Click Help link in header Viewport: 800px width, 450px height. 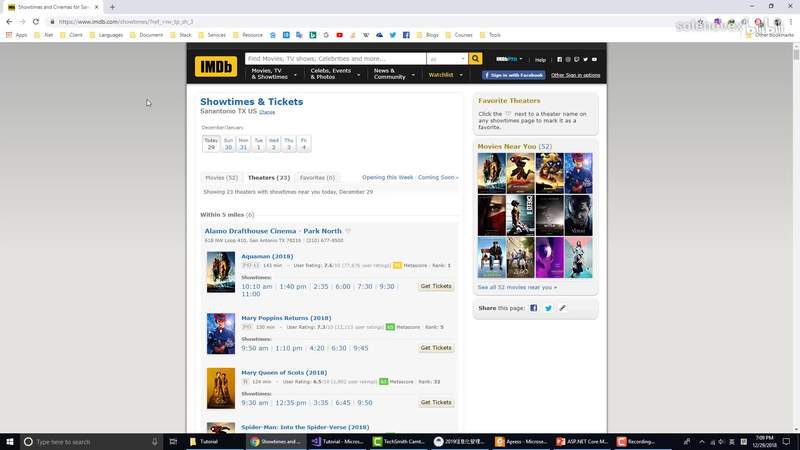coord(540,60)
